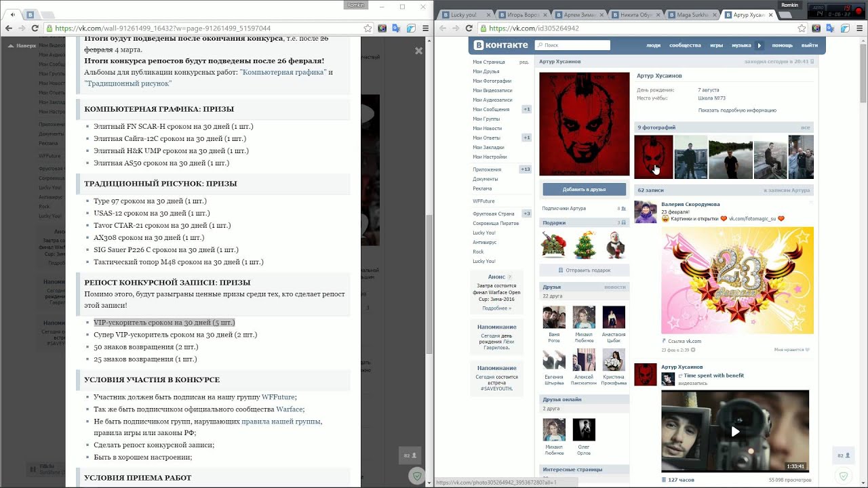This screenshot has height=488, width=868.
Task: Select text "VIP-ускоритель сроком на 30 дней (5 шт.)"
Action: (x=164, y=323)
